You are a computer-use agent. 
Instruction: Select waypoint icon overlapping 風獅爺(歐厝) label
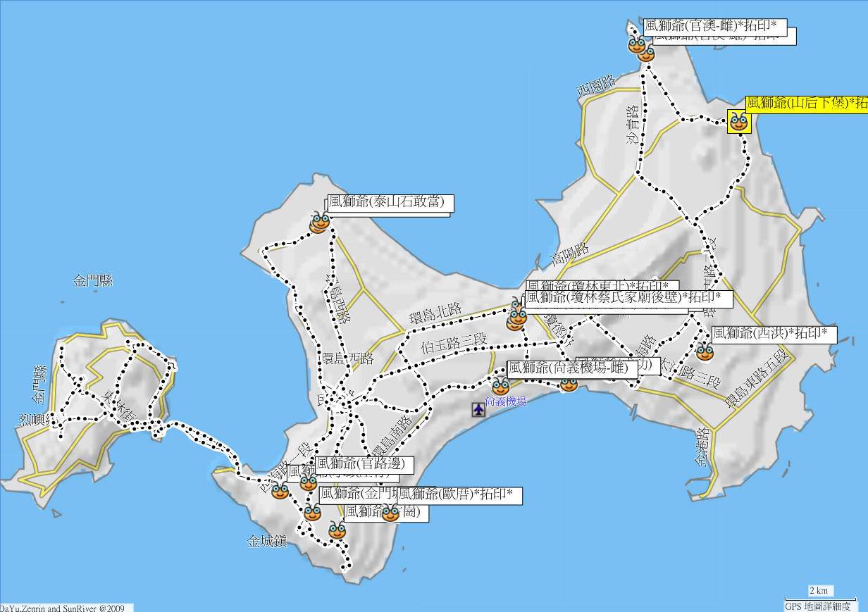390,513
